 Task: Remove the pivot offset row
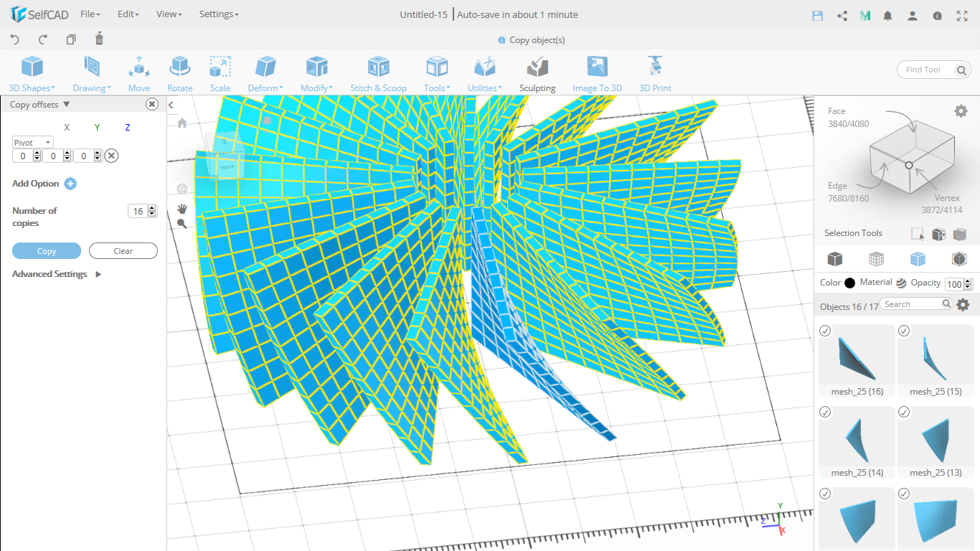pyautogui.click(x=111, y=156)
